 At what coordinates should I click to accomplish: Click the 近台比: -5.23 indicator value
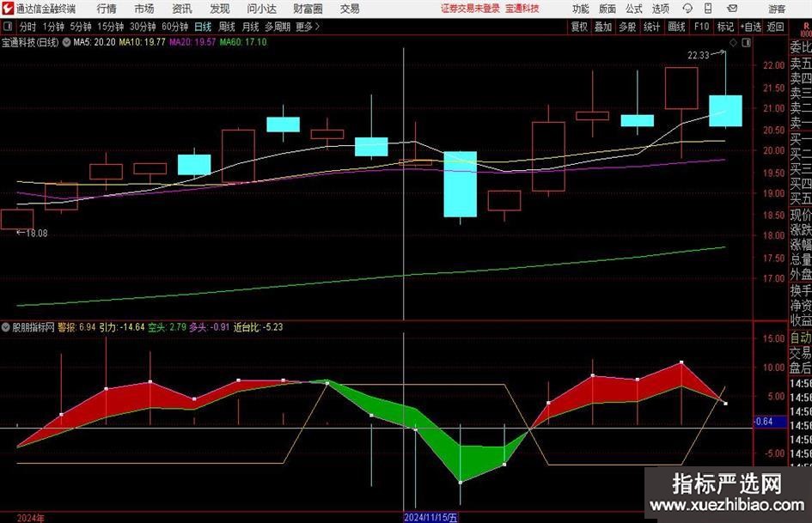[x=258, y=327]
